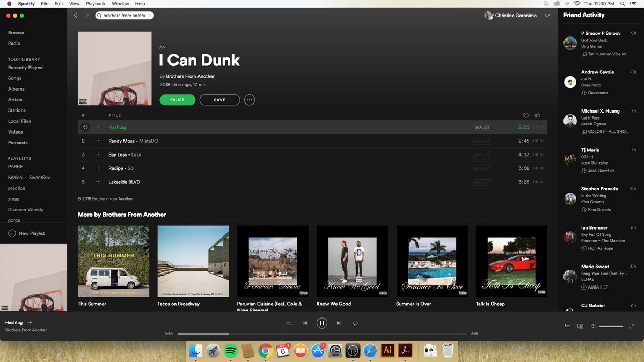Seek within the song progress bar
The height and width of the screenshot is (362, 644).
coord(322,334)
